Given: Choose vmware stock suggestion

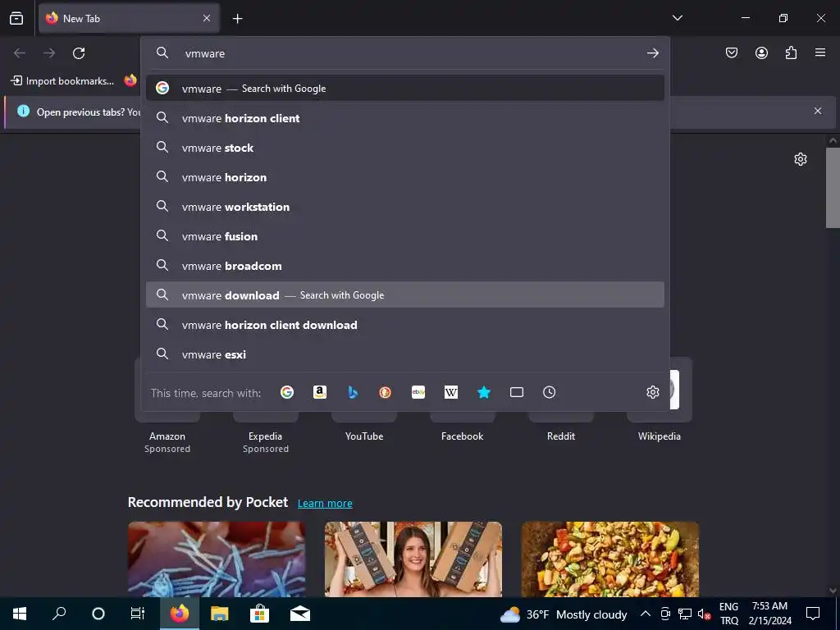Looking at the screenshot, I should coord(405,148).
